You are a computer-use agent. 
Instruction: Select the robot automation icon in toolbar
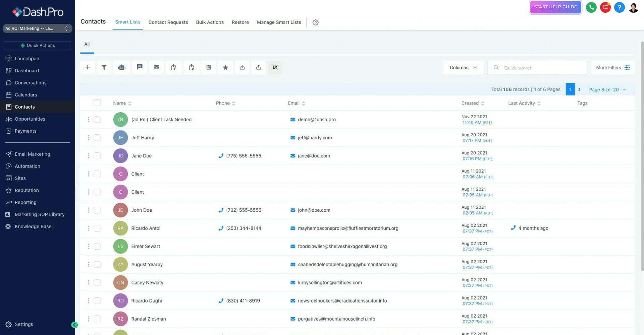[x=121, y=67]
